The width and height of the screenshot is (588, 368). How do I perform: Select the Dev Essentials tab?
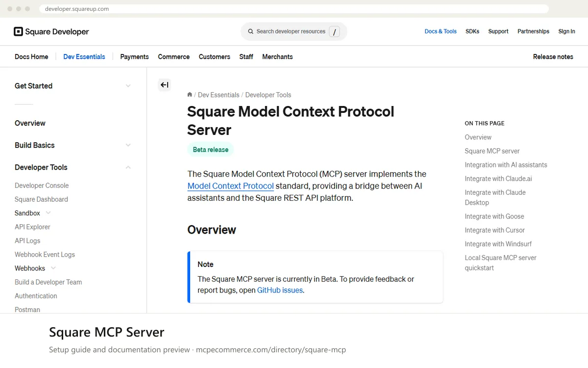(x=84, y=56)
